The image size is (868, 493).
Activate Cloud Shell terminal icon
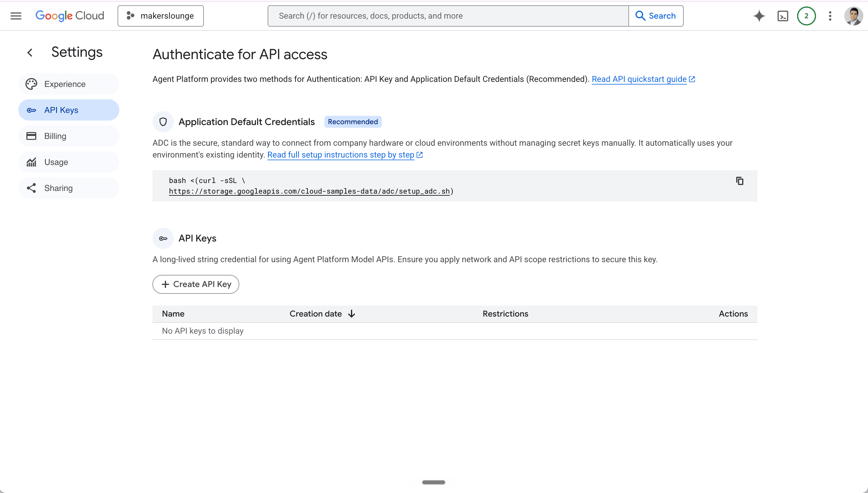[x=783, y=16]
